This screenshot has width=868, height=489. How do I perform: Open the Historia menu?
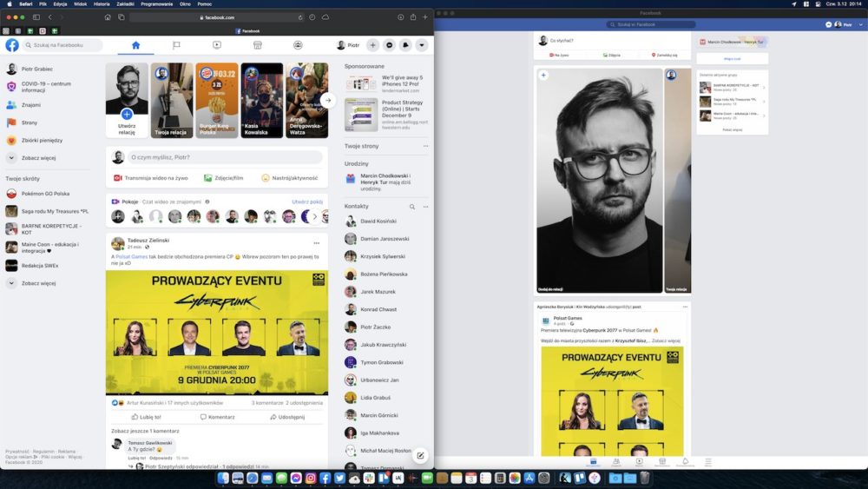tap(102, 3)
